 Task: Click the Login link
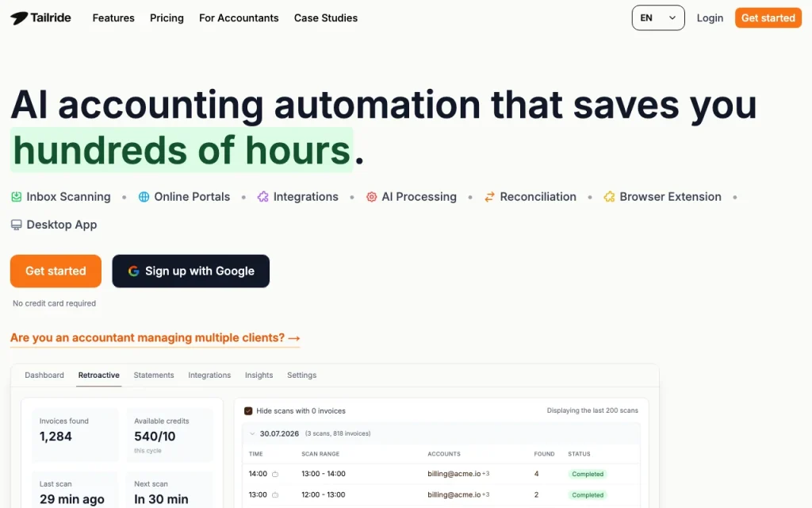tap(710, 18)
